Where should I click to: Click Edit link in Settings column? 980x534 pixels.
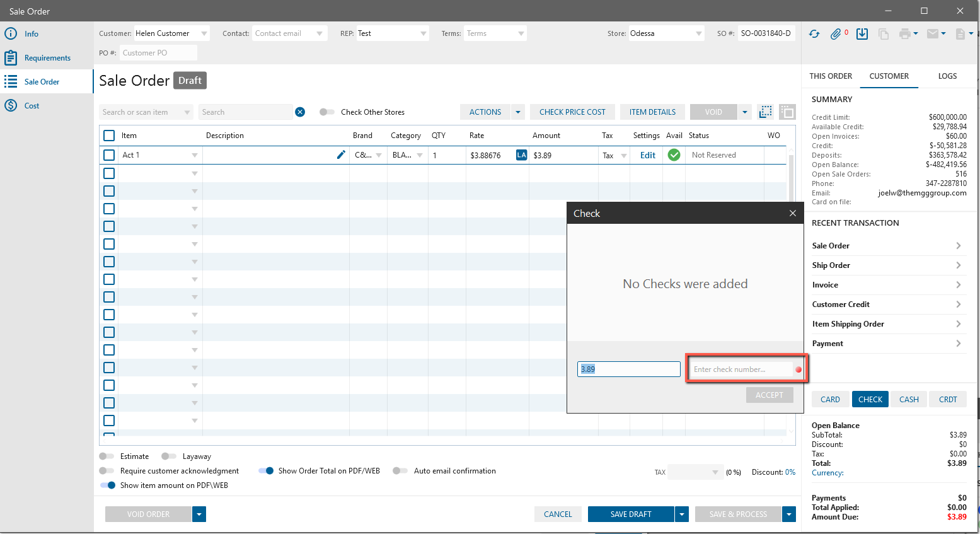pos(648,155)
